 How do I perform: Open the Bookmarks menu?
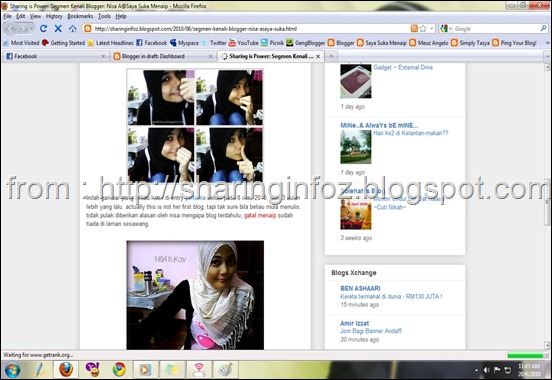click(80, 16)
